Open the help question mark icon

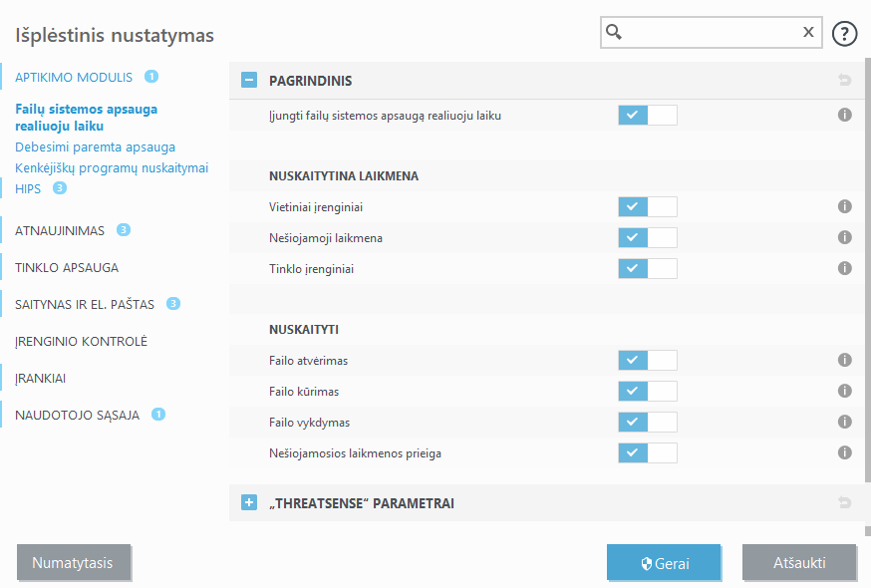click(844, 33)
